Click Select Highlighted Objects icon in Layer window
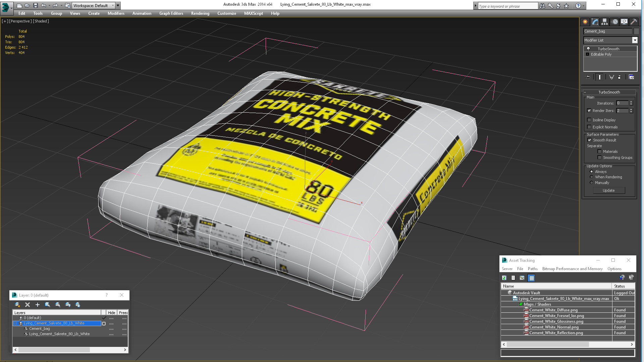This screenshot has width=644, height=362. tap(48, 305)
